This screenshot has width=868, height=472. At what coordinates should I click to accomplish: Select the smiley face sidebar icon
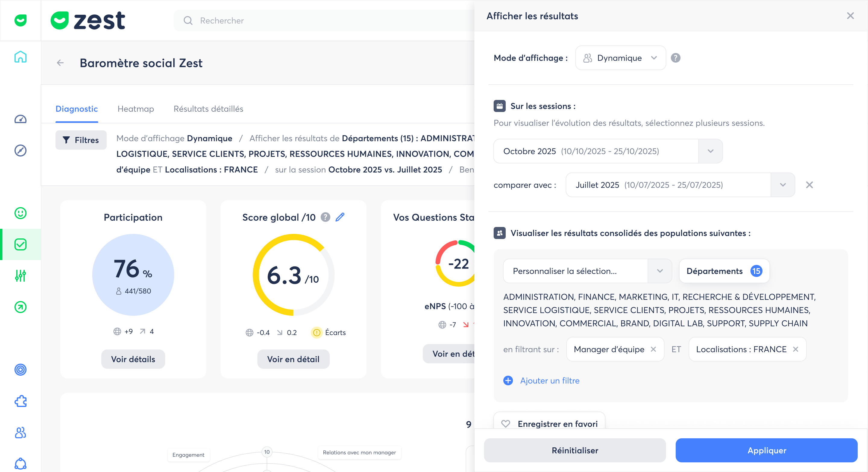[20, 213]
